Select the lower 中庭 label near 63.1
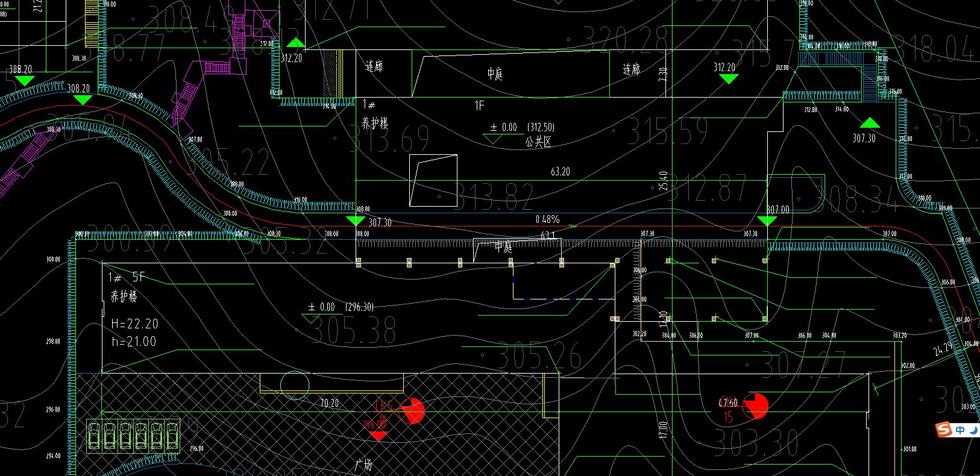This screenshot has height=476, width=980. [503, 246]
